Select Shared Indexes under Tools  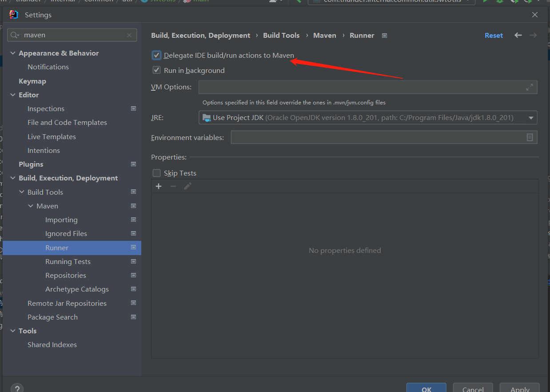52,344
